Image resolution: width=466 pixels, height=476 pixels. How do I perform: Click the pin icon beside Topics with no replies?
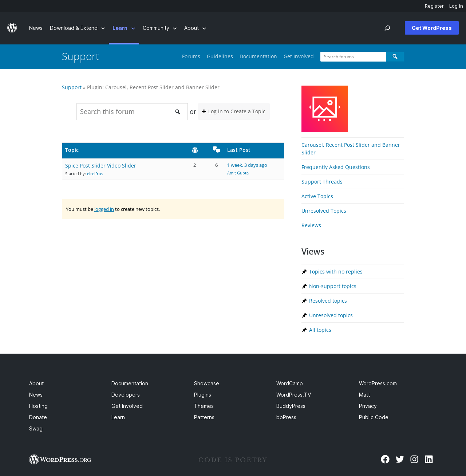point(304,272)
